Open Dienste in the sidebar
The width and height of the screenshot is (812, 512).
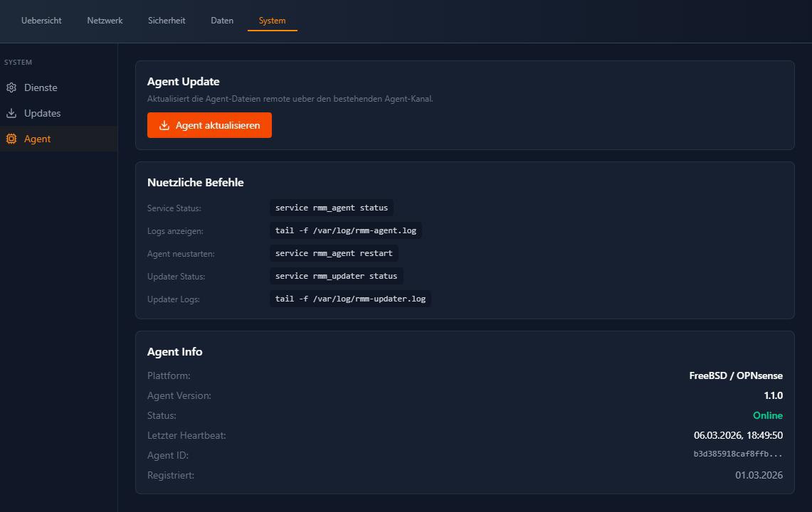click(59, 87)
